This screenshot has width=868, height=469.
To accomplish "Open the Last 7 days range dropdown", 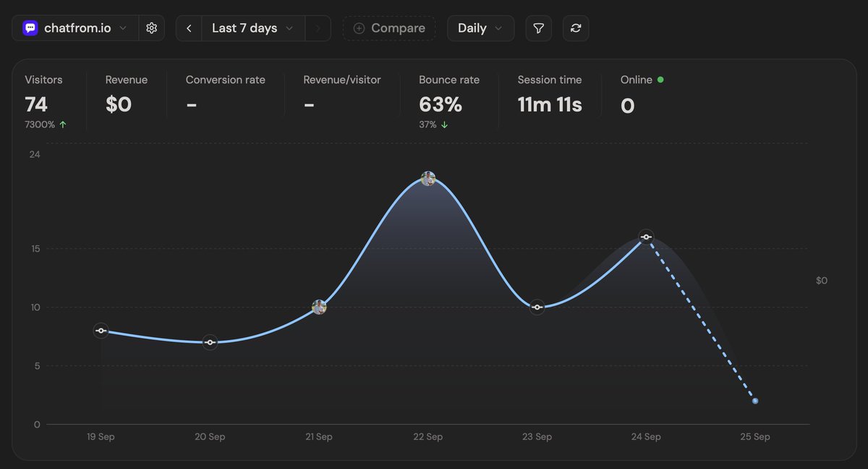I will click(x=252, y=28).
